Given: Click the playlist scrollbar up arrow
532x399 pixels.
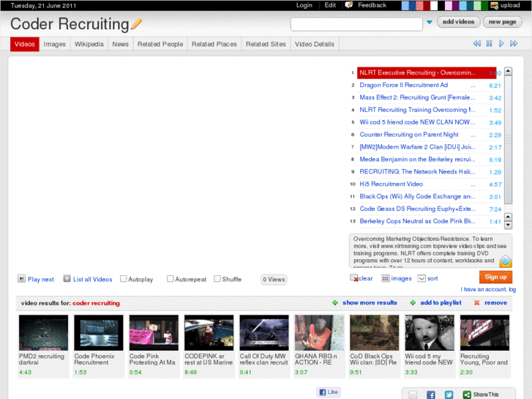Looking at the screenshot, I should point(508,71).
